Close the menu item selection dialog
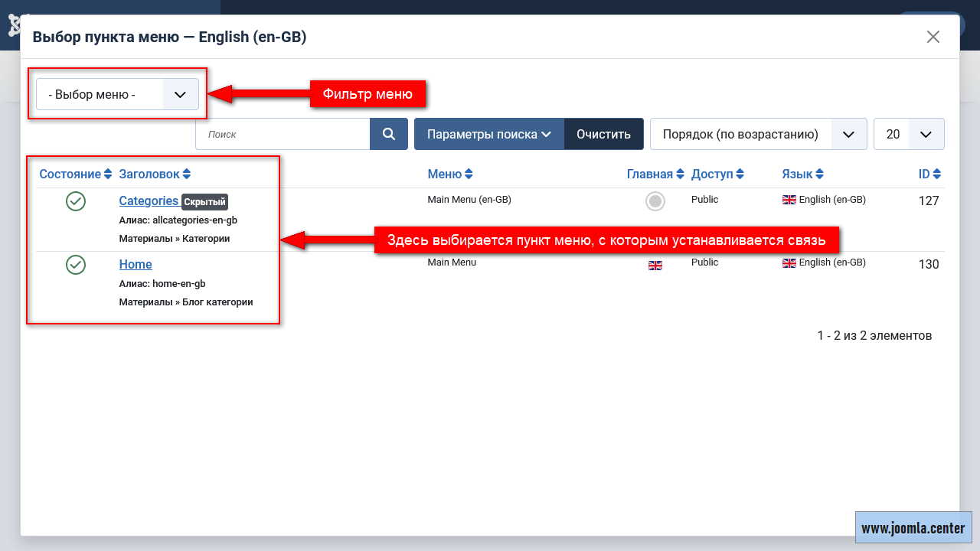The height and width of the screenshot is (551, 980). (x=933, y=37)
